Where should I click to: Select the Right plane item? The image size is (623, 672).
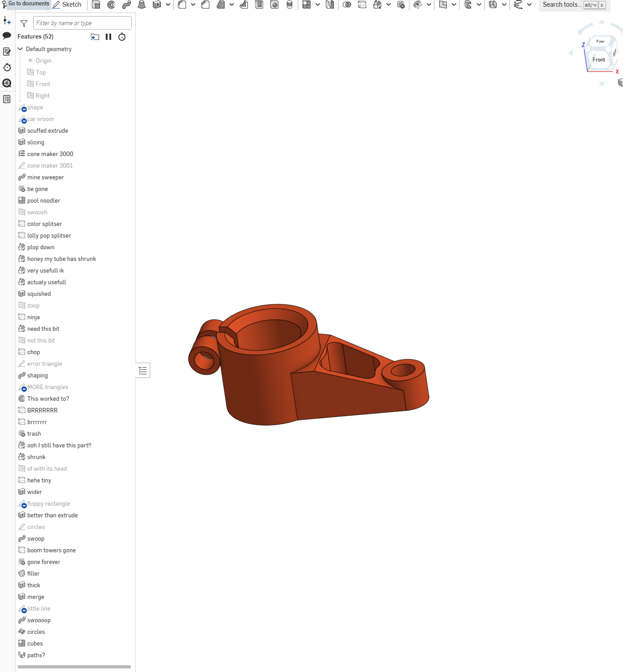[43, 95]
